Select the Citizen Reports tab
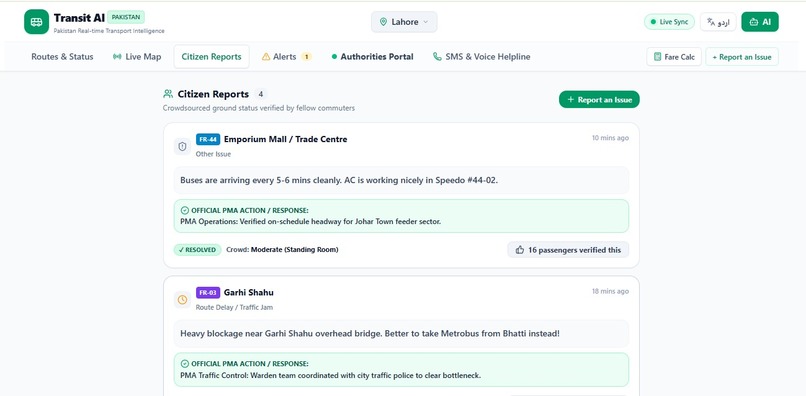The width and height of the screenshot is (806, 396). [211, 57]
